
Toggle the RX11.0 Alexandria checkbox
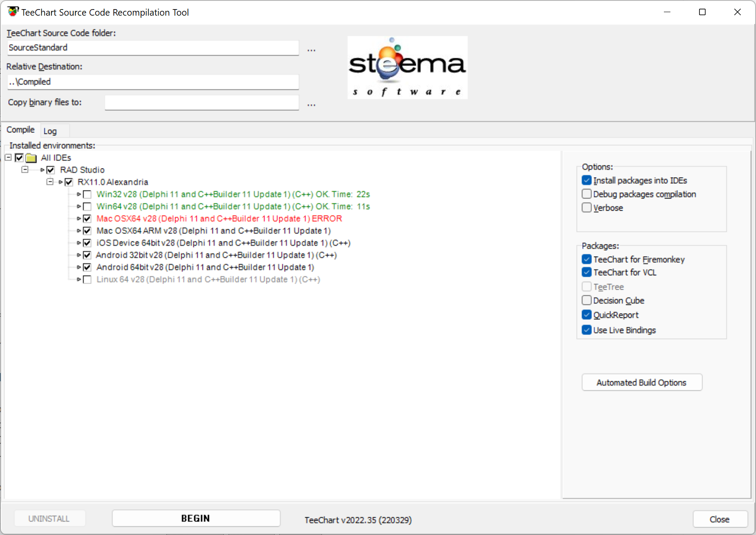click(69, 182)
